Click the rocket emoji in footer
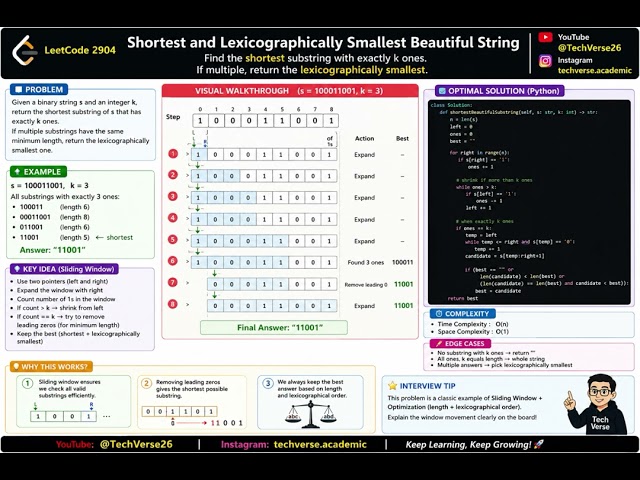 click(x=539, y=444)
